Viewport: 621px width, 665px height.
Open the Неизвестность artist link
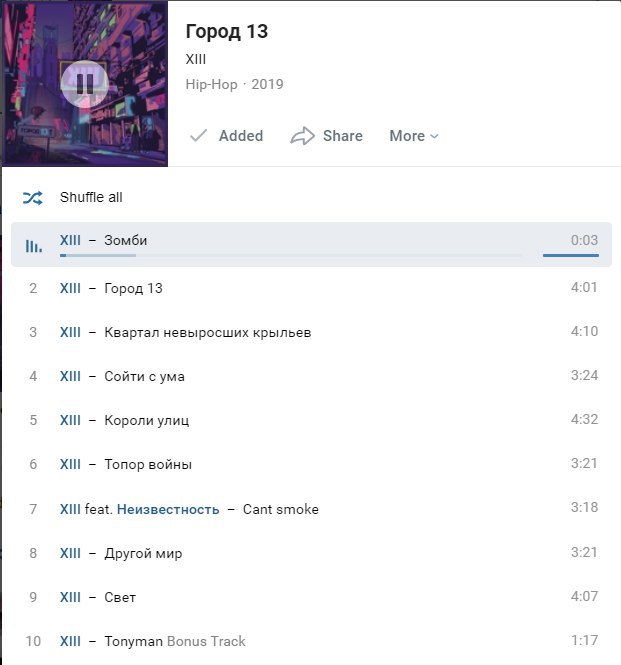(x=168, y=509)
